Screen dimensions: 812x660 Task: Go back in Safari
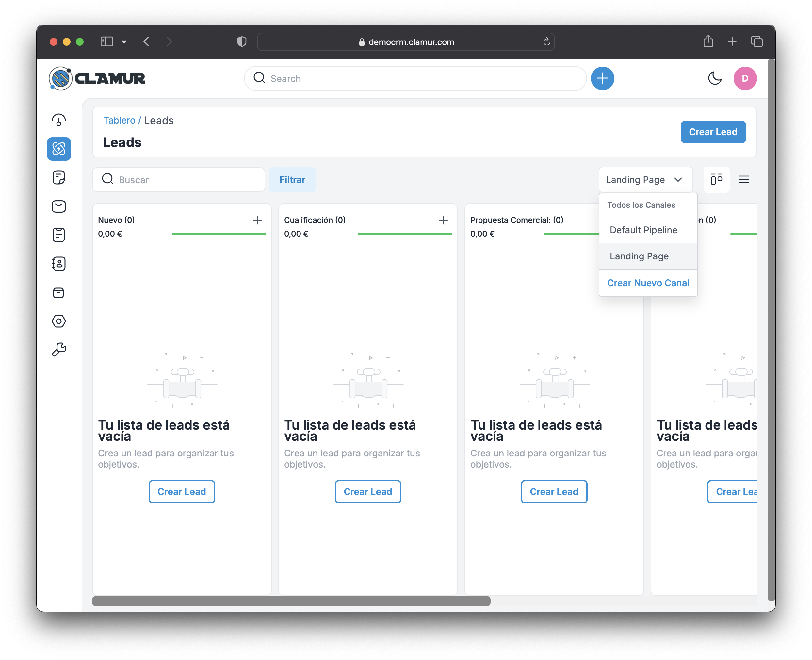click(x=146, y=41)
